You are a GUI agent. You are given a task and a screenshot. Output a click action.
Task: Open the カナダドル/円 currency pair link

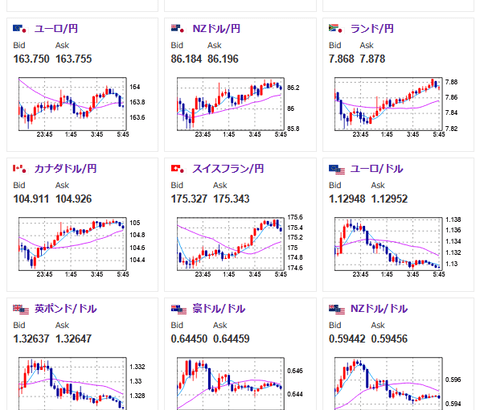tap(66, 169)
